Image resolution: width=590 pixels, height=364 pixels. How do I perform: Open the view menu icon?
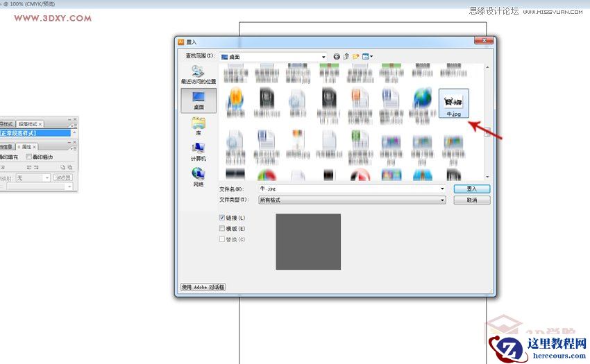click(365, 57)
